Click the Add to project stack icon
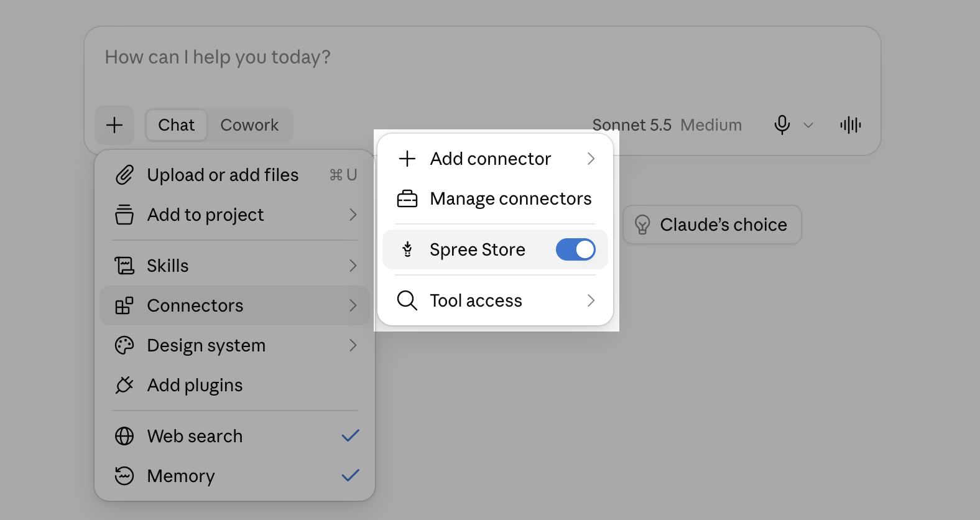 (124, 215)
